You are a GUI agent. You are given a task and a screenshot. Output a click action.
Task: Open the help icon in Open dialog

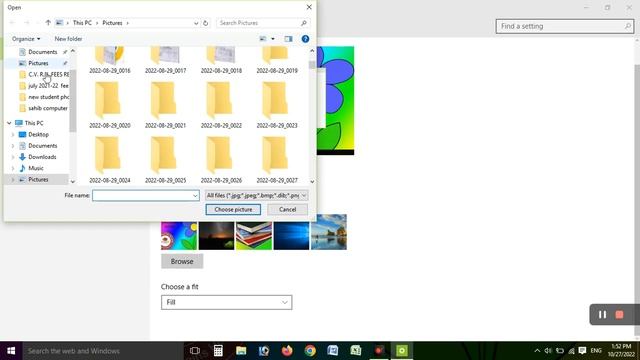coord(305,39)
